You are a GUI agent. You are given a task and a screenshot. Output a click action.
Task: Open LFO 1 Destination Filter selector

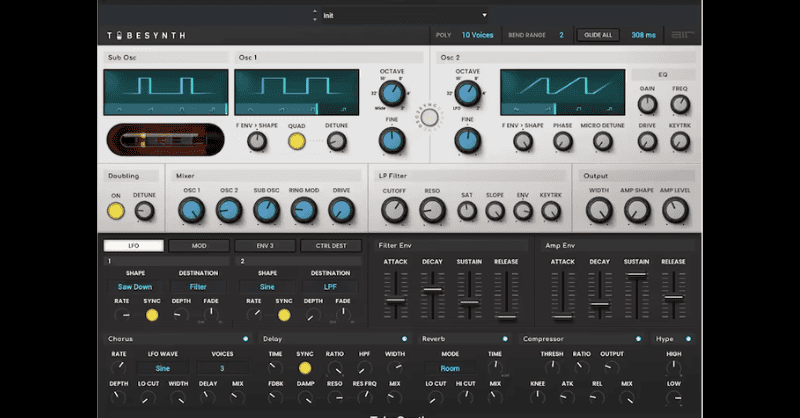tap(198, 287)
